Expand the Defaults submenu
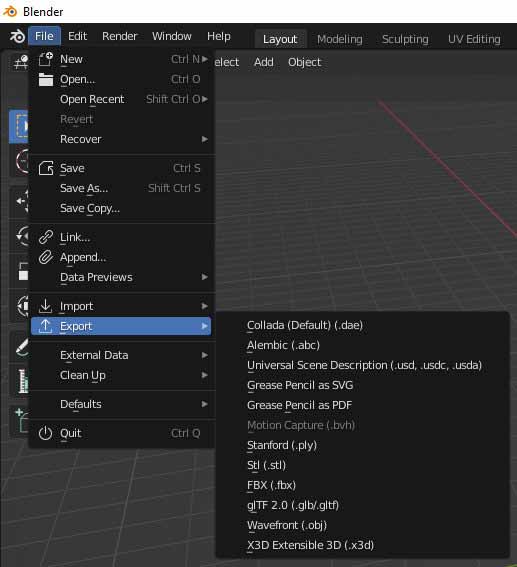The image size is (517, 567). 121,404
